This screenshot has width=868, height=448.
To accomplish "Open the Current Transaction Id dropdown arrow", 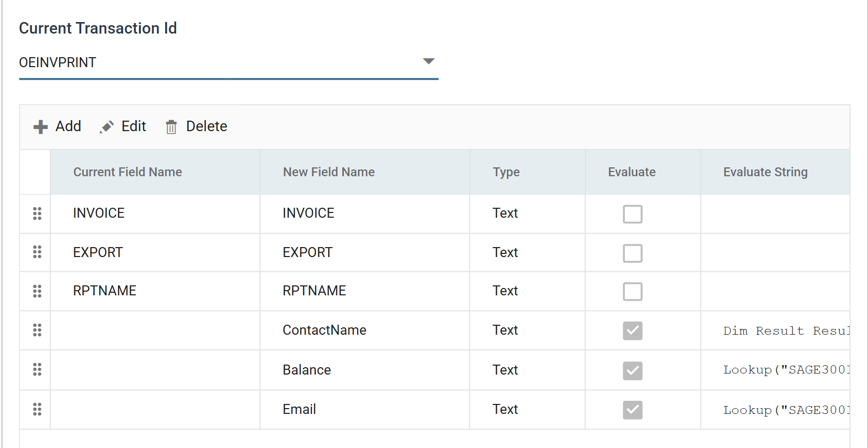I will coord(429,61).
